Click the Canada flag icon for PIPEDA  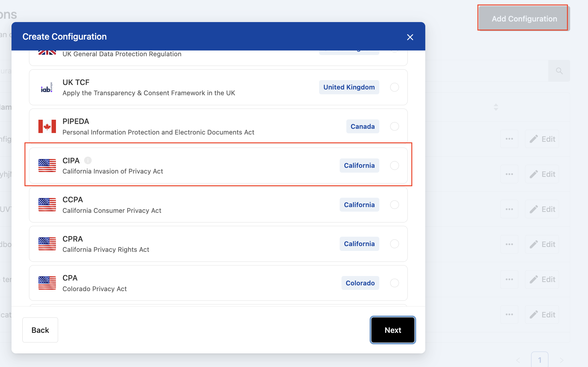point(47,126)
